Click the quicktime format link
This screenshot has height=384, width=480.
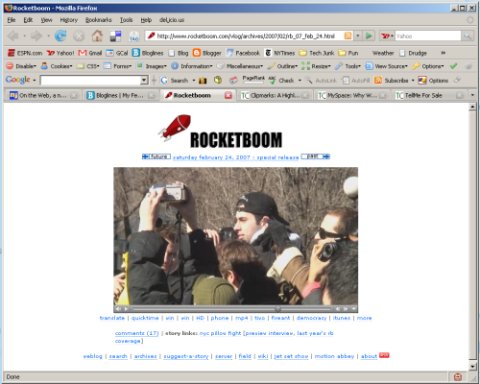(145, 318)
